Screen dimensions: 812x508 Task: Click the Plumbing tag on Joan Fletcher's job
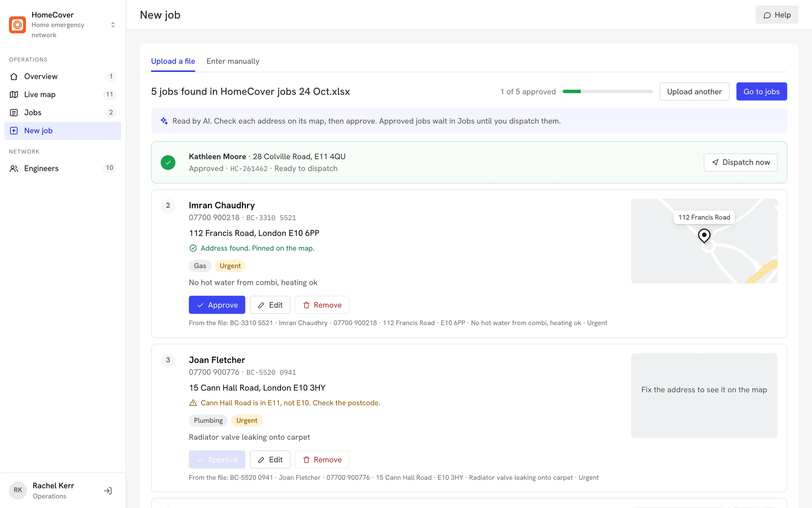pyautogui.click(x=208, y=420)
